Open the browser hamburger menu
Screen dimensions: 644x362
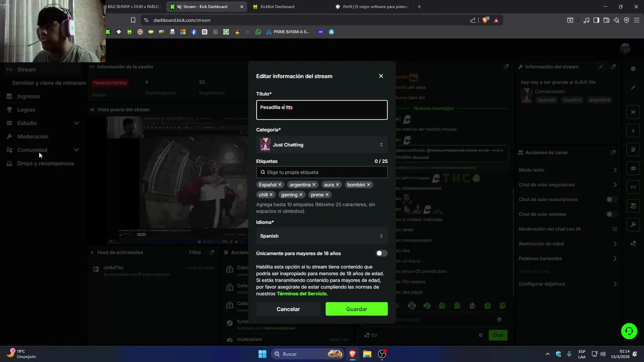click(636, 20)
